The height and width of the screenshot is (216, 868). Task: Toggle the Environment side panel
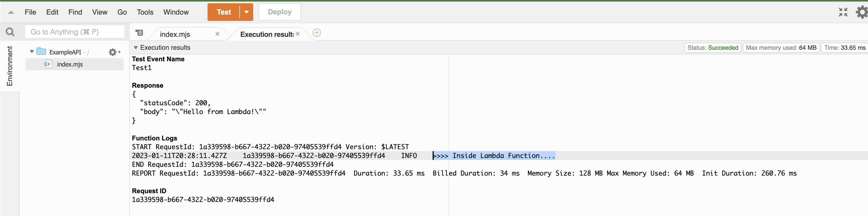(x=9, y=66)
